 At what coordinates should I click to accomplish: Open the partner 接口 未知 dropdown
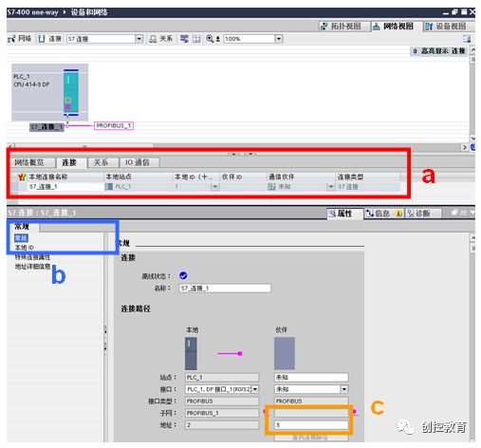[344, 389]
